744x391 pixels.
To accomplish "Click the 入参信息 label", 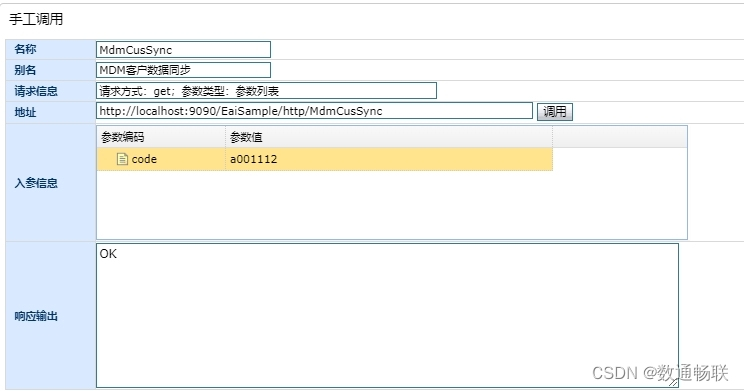I will pyautogui.click(x=36, y=183).
